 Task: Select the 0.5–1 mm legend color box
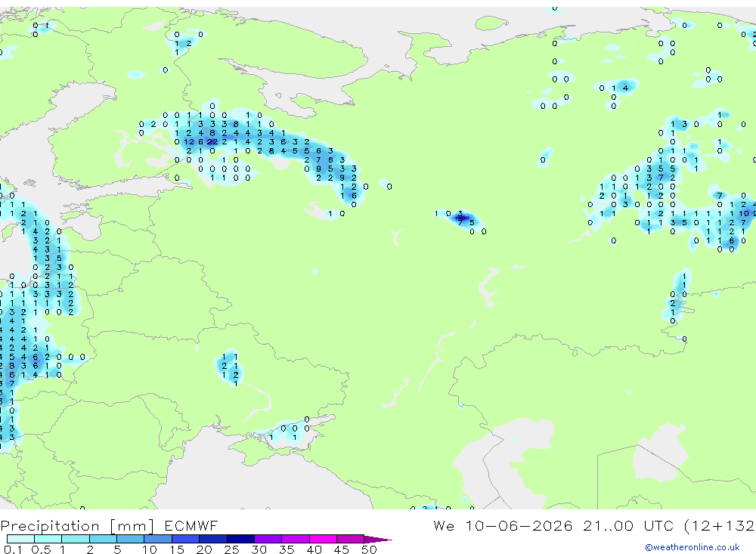click(48, 539)
